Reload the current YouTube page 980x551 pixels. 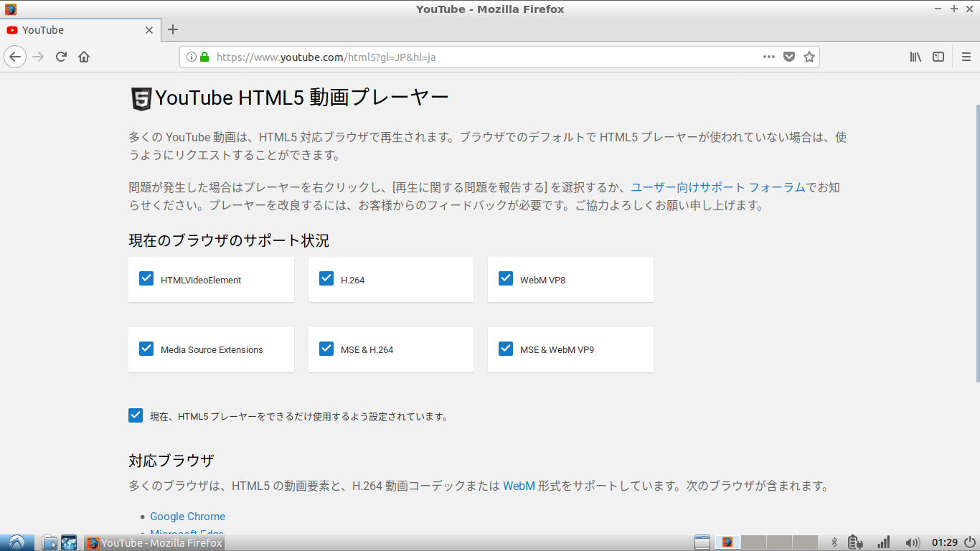click(x=62, y=57)
